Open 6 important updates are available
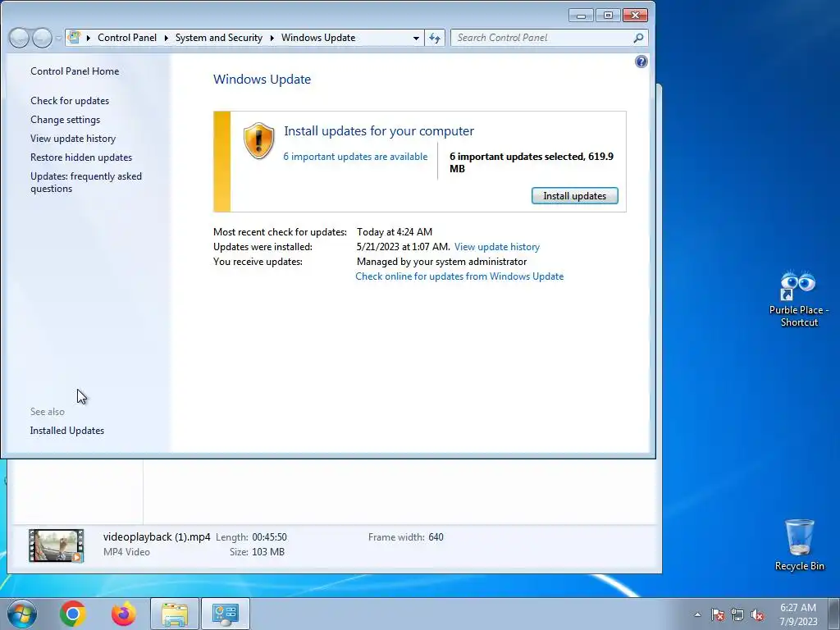The image size is (840, 630). tap(355, 157)
